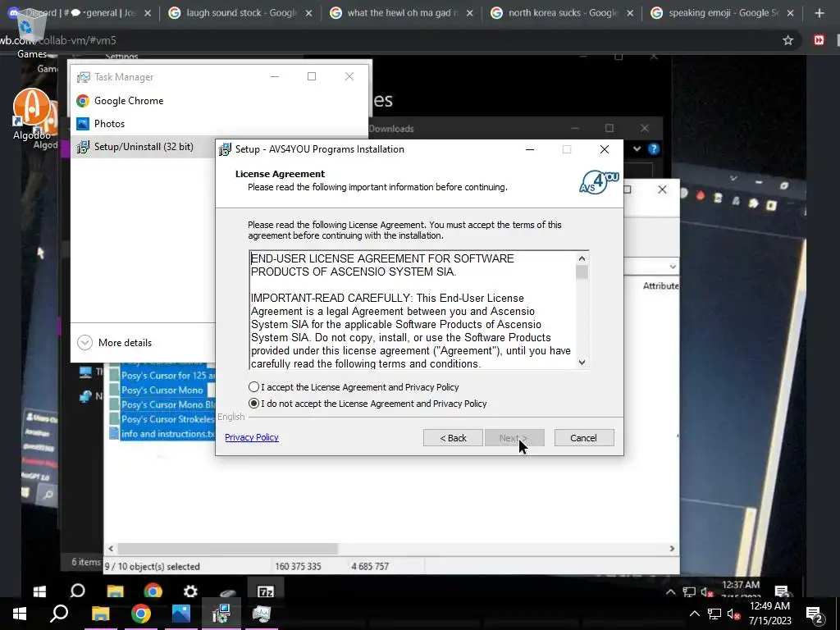Expand ribbon chevron in Downloads window
The height and width of the screenshot is (630, 840).
(x=637, y=149)
